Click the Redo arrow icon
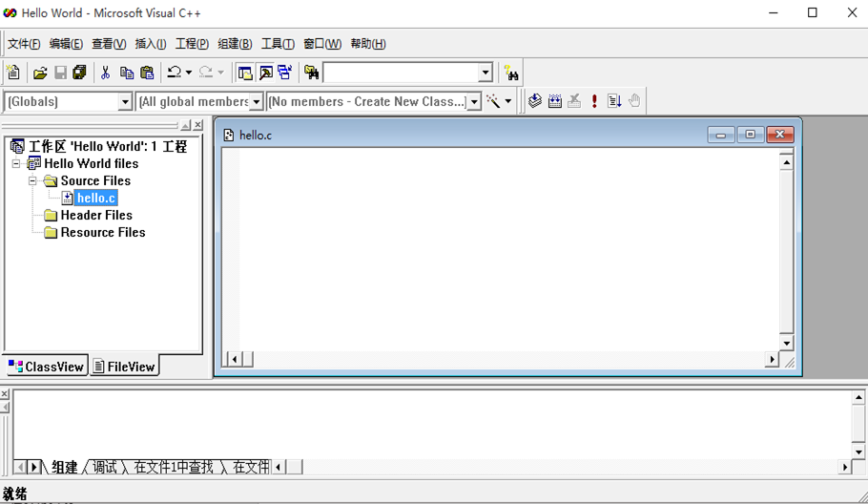This screenshot has height=504, width=868. pos(206,73)
